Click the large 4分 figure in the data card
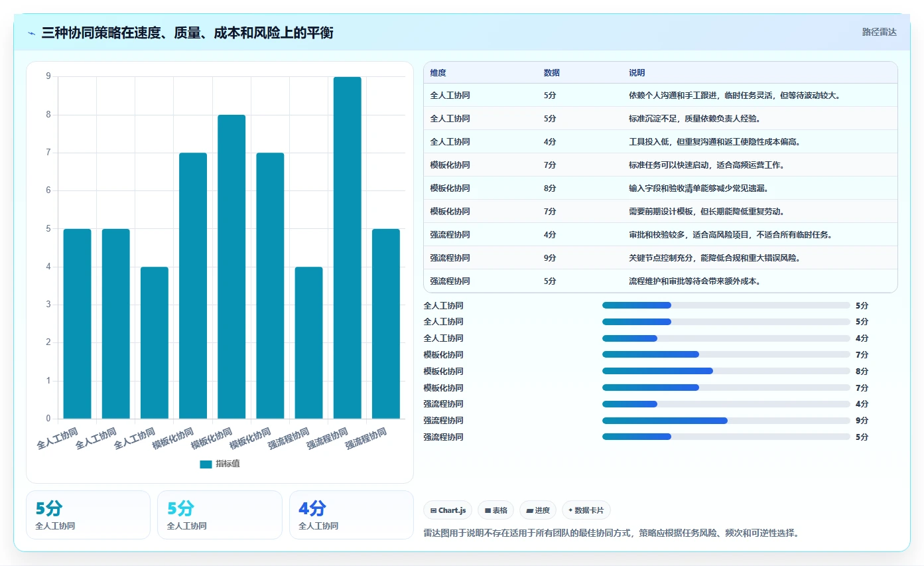This screenshot has width=924, height=566. point(312,509)
